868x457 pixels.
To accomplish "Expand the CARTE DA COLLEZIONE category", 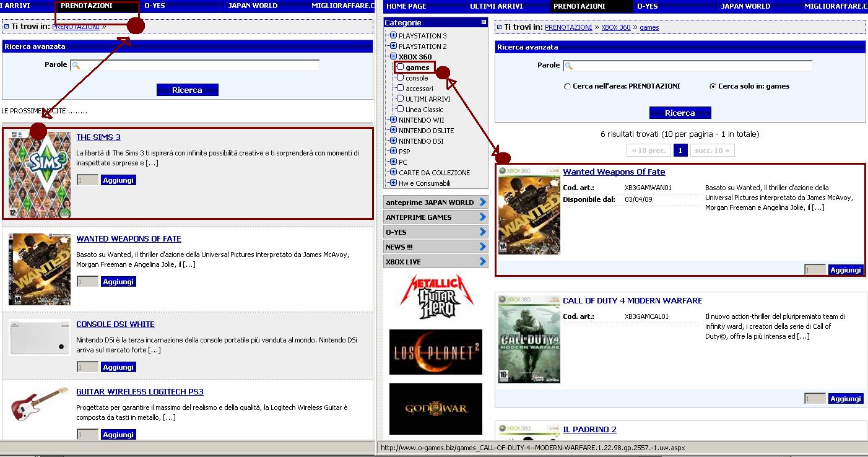I will click(393, 173).
